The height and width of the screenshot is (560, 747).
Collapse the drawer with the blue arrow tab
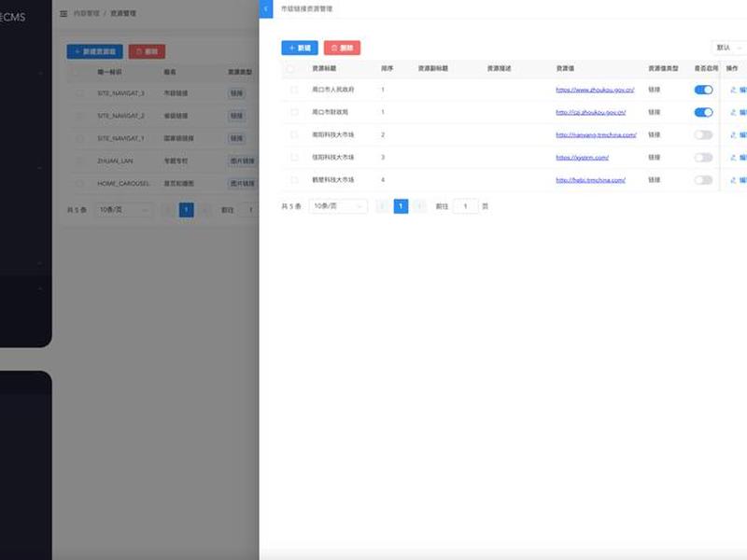click(x=266, y=9)
